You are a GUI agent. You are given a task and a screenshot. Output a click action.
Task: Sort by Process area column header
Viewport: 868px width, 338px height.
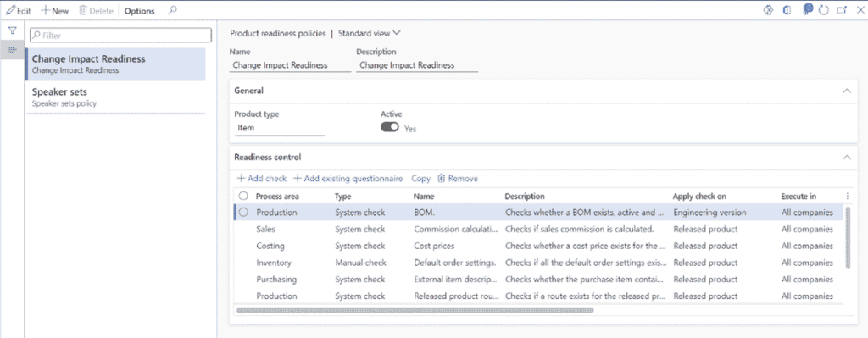(277, 197)
